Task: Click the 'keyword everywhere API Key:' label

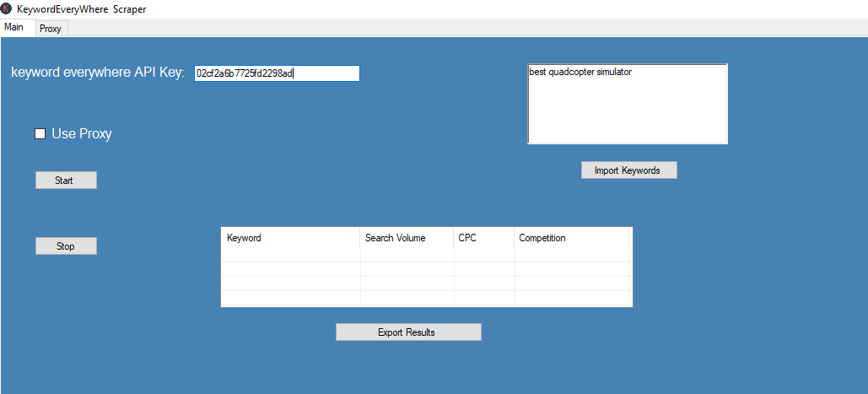Action: tap(98, 73)
